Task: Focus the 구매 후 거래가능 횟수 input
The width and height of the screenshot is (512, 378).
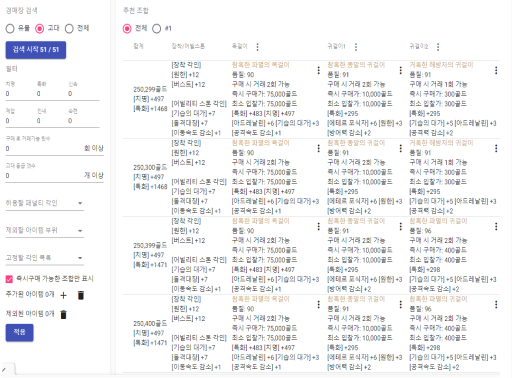Action: pos(43,149)
